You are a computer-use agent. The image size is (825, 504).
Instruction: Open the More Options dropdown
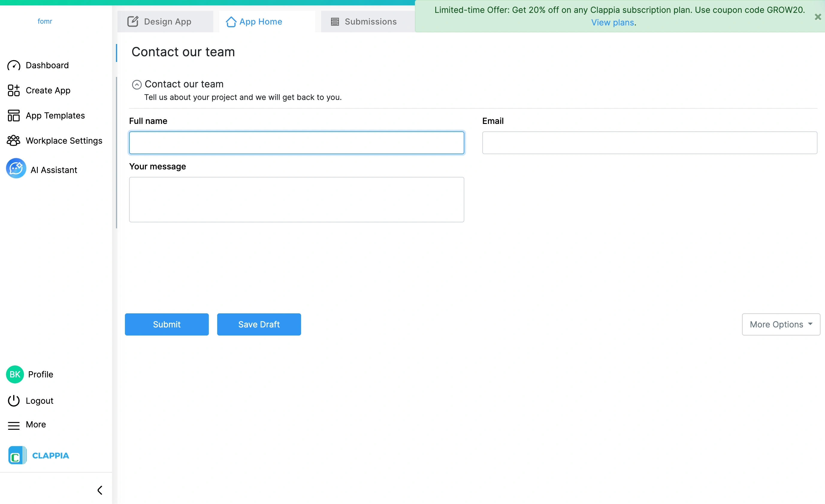(x=781, y=324)
